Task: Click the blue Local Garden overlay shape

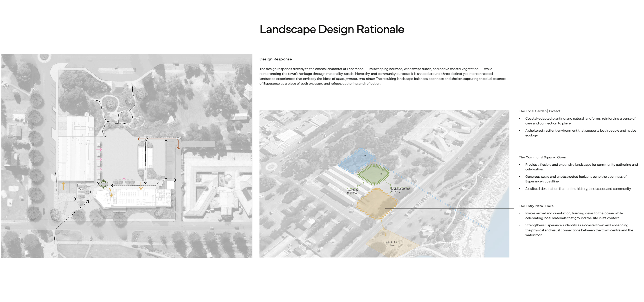Action: 356,161
